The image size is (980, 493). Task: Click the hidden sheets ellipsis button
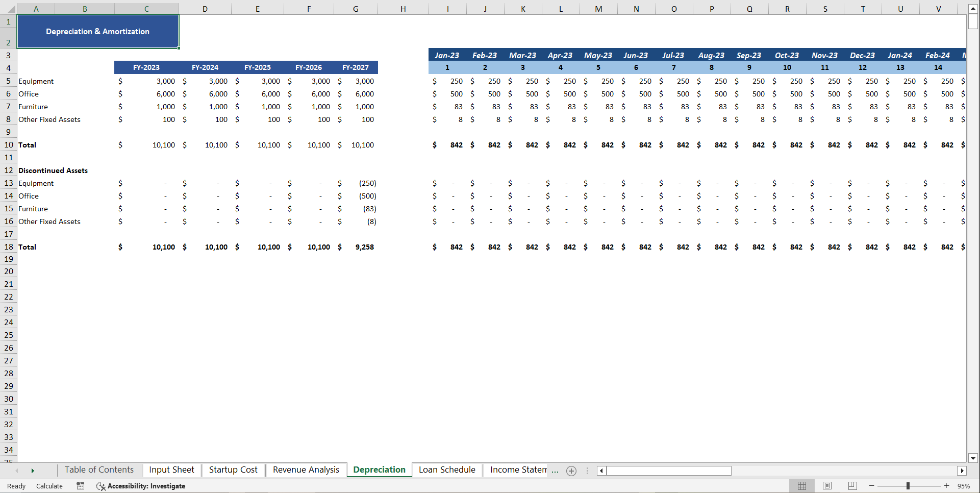pyautogui.click(x=555, y=471)
